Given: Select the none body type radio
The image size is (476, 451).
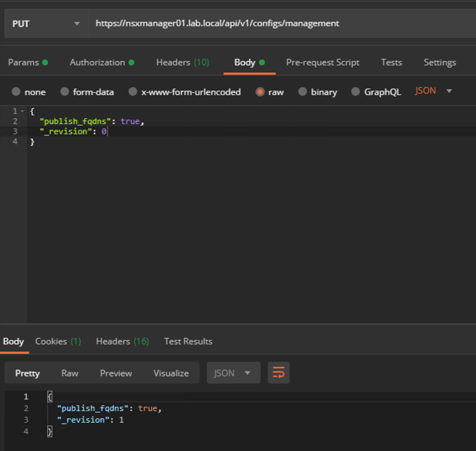Looking at the screenshot, I should pyautogui.click(x=16, y=92).
